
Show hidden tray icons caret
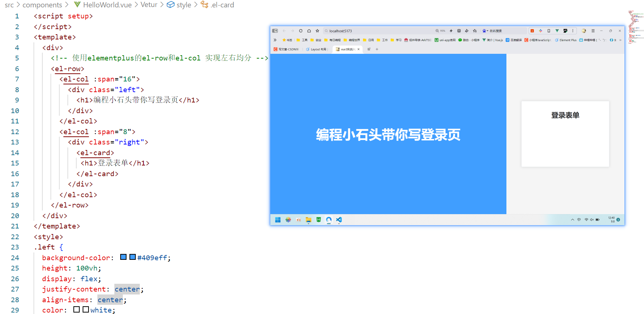coord(572,220)
